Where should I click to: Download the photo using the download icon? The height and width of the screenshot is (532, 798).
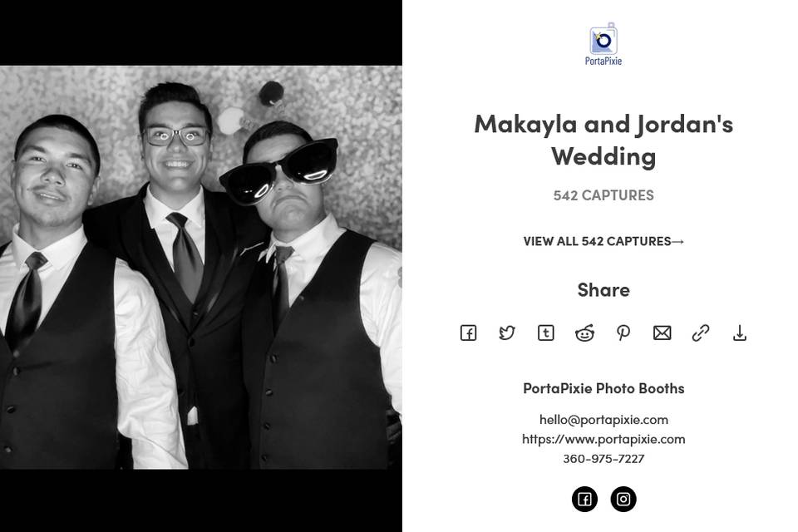coord(740,333)
